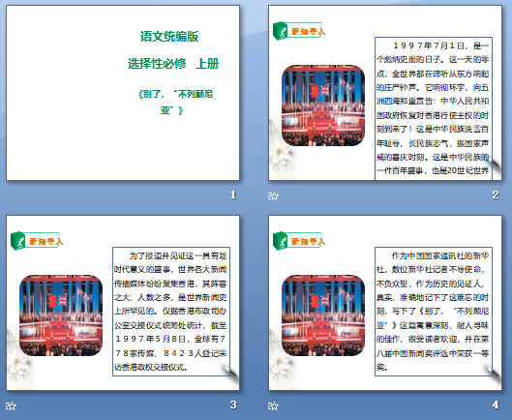Click the 1997 text box on slide 2
The height and width of the screenshot is (420, 512).
tap(434, 108)
